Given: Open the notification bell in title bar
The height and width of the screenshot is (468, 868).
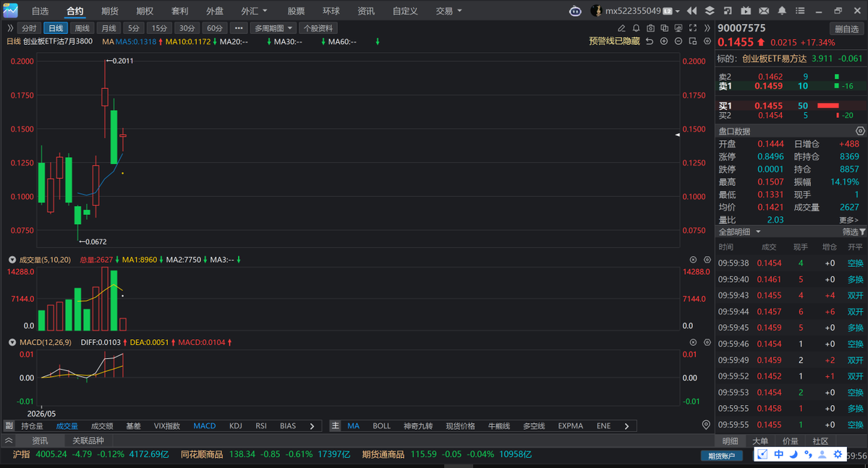Looking at the screenshot, I should pyautogui.click(x=782, y=11).
